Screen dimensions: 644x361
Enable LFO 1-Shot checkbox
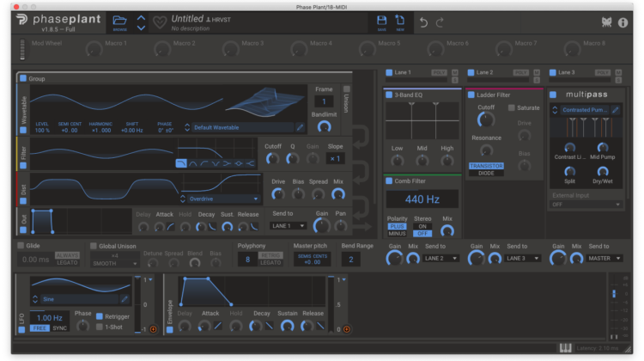coord(100,327)
